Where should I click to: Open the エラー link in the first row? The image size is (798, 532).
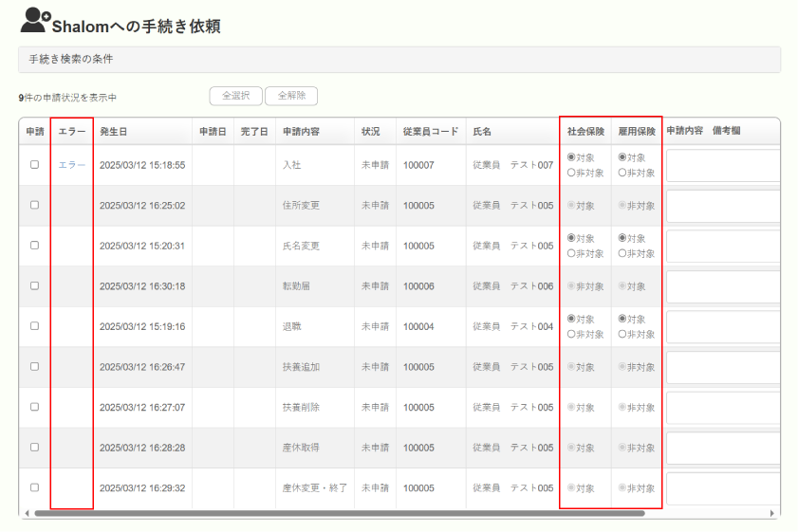[72, 165]
